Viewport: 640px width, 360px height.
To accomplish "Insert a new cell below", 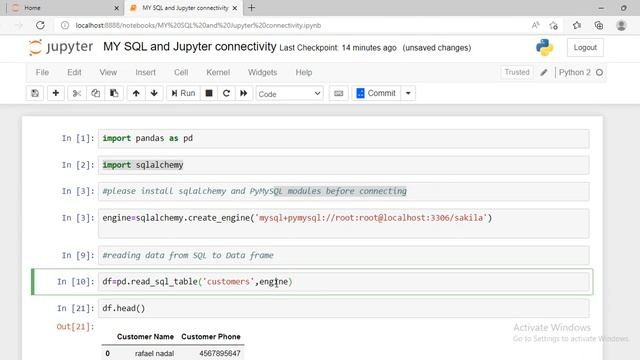I will (x=56, y=93).
